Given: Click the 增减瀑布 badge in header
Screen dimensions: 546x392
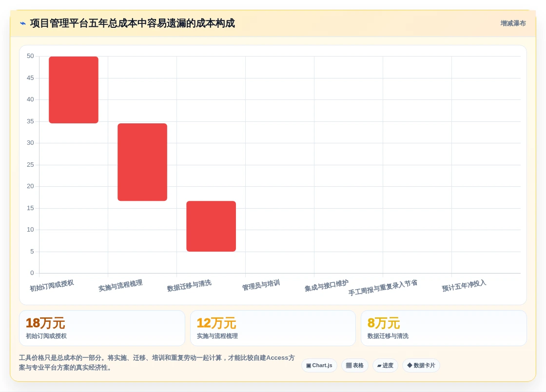Looking at the screenshot, I should (513, 23).
